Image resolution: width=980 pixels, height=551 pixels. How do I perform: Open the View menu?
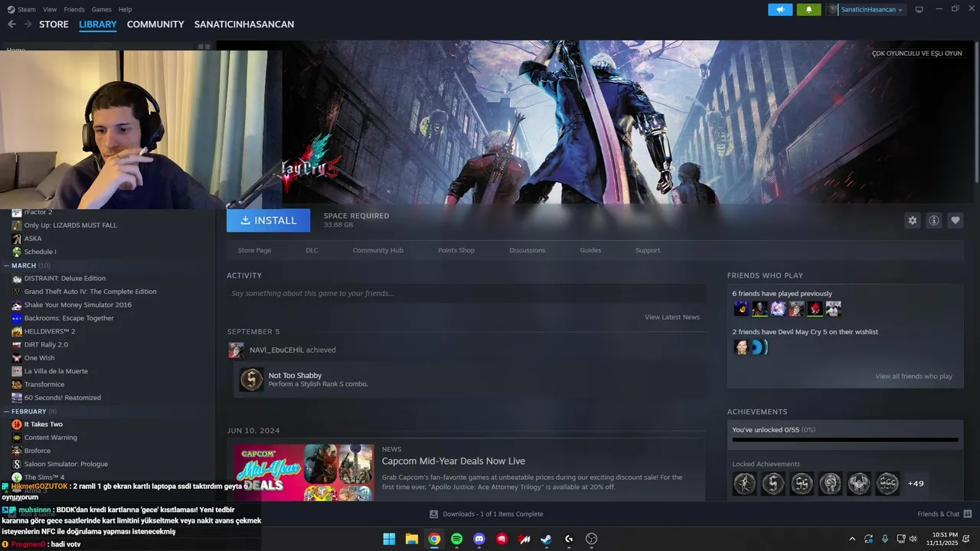click(50, 9)
